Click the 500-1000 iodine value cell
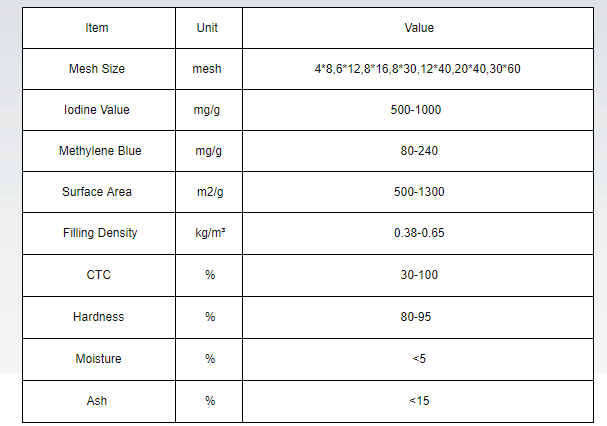 coord(417,110)
